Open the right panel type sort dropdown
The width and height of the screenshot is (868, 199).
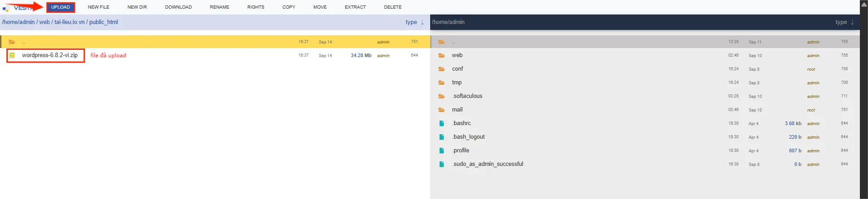pyautogui.click(x=841, y=22)
